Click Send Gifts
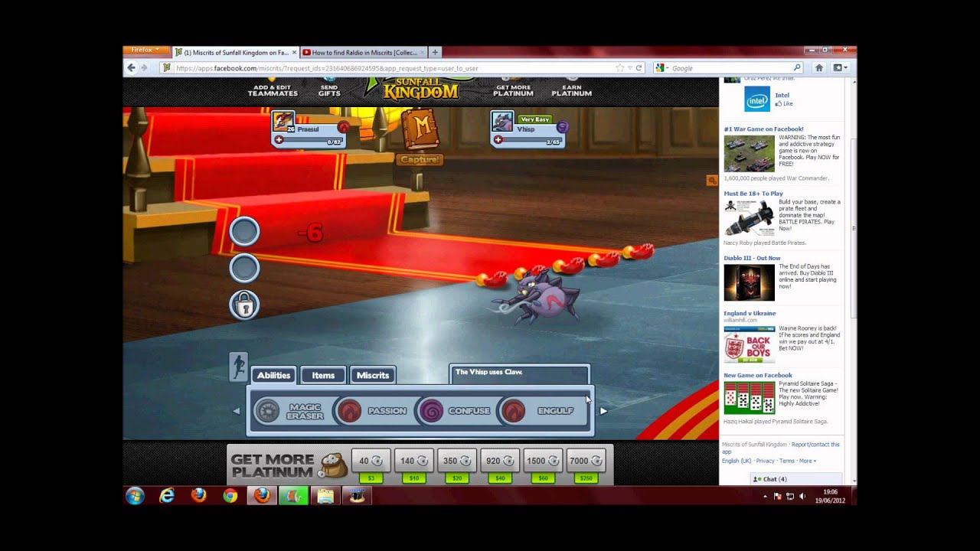The image size is (980, 551). coord(329,90)
